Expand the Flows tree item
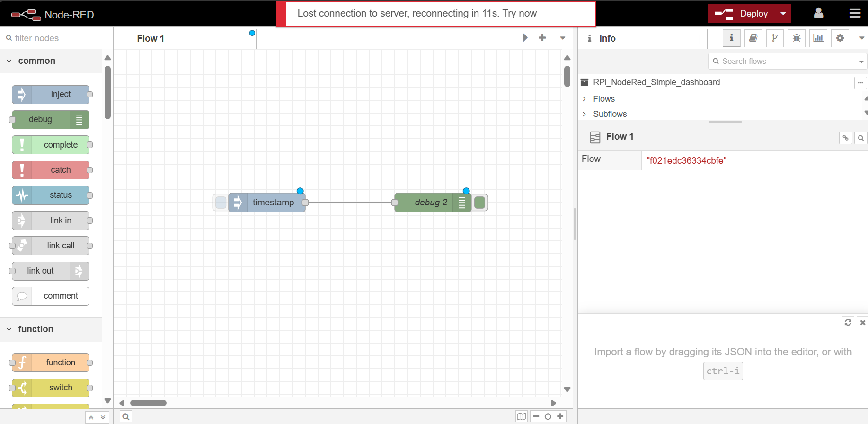The image size is (868, 424). coord(585,99)
